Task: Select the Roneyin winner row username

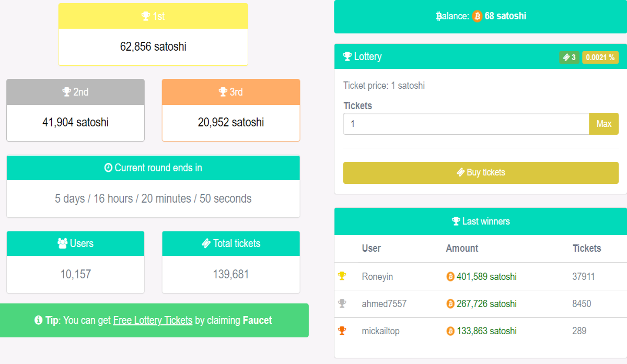Action: pyautogui.click(x=377, y=276)
